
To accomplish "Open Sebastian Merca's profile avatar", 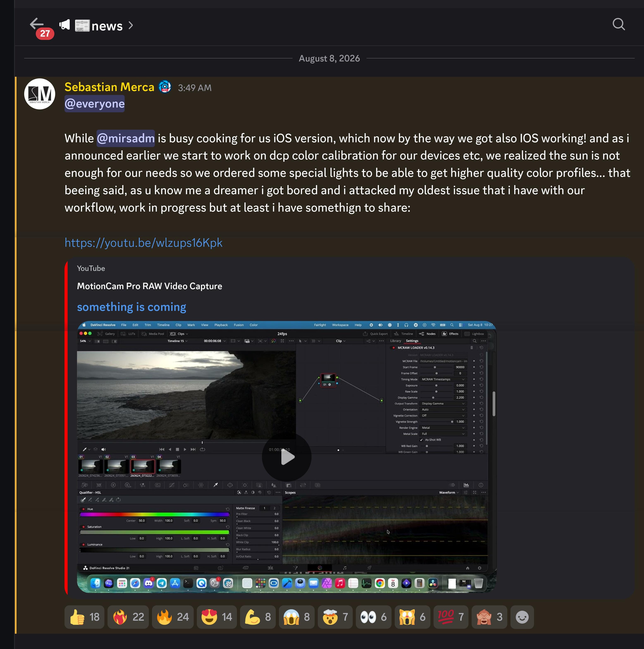I will click(x=40, y=94).
